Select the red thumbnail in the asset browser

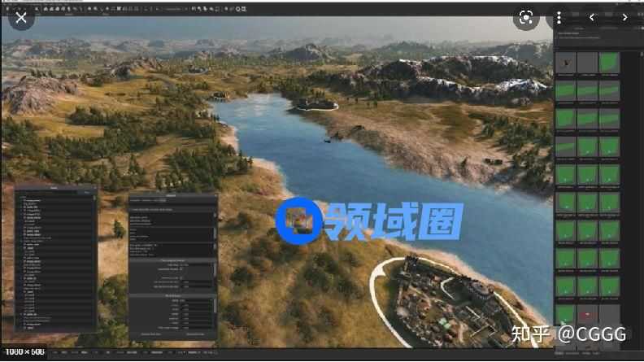click(x=588, y=316)
